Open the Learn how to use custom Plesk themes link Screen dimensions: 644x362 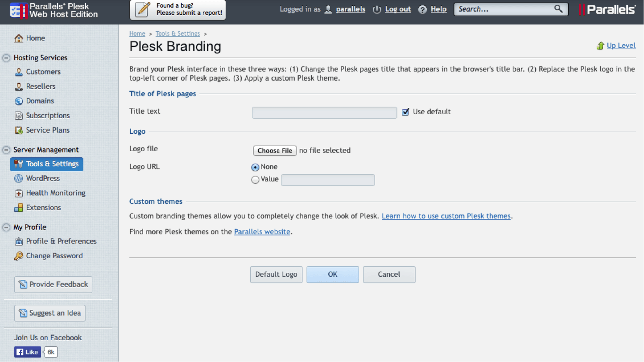point(446,216)
